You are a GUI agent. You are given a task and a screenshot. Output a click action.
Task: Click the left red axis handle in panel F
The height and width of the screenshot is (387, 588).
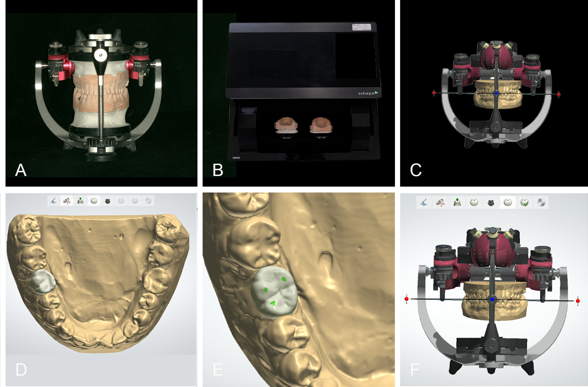click(407, 299)
